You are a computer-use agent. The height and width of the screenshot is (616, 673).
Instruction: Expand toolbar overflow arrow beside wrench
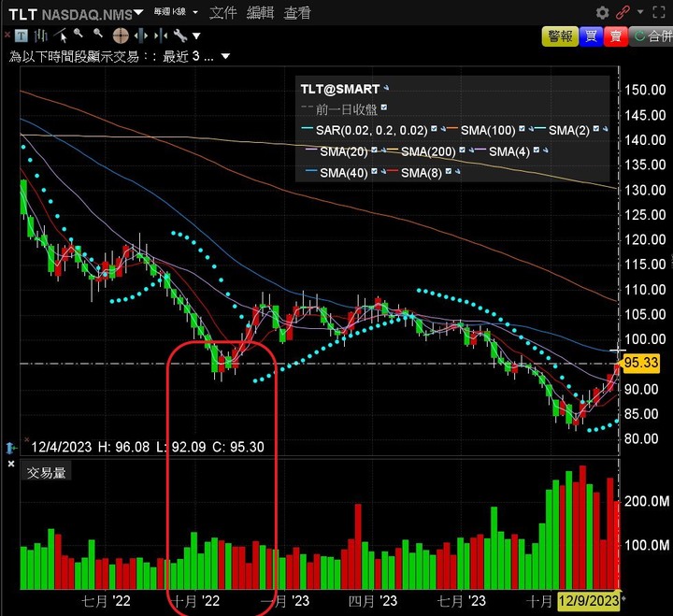click(196, 36)
